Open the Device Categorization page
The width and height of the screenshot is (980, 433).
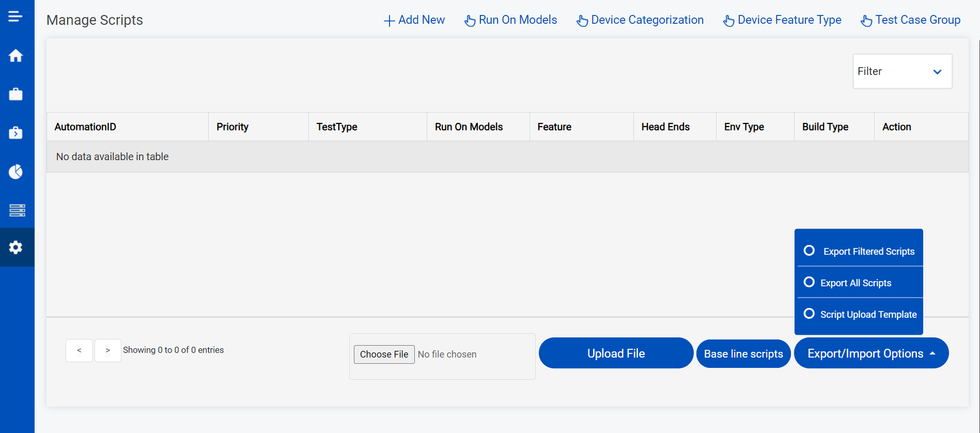tap(640, 20)
